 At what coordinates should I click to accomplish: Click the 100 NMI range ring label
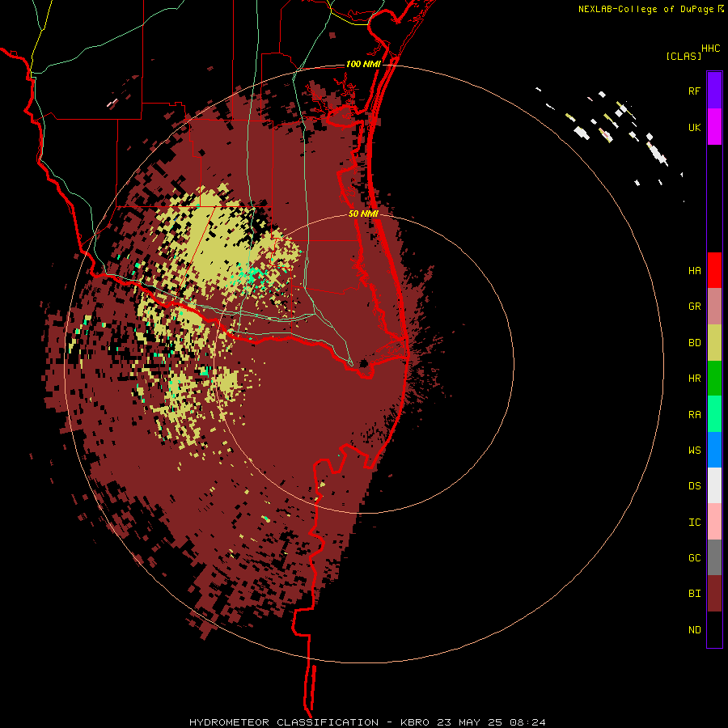tap(363, 64)
